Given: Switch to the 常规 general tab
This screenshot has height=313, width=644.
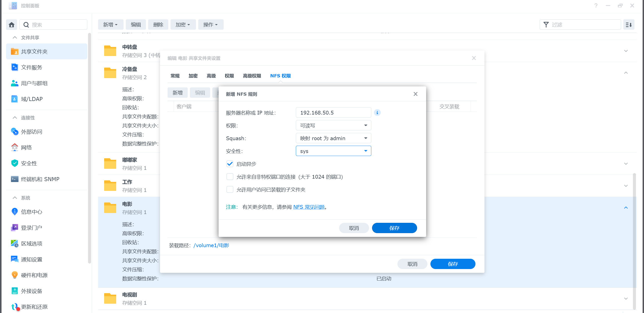Looking at the screenshot, I should [175, 76].
